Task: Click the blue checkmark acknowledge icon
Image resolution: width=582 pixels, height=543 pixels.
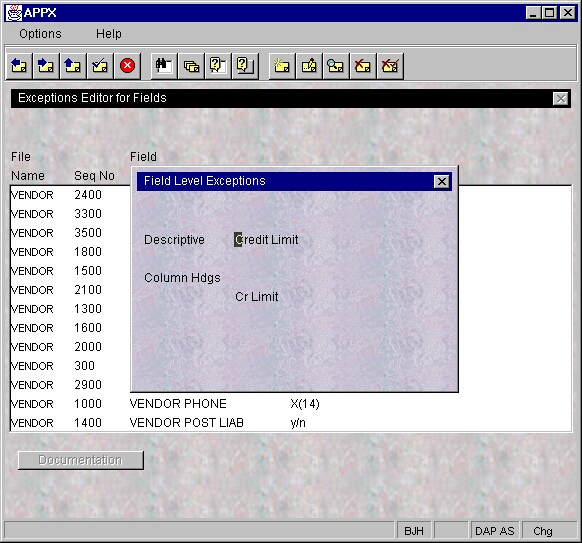Action: (x=100, y=66)
